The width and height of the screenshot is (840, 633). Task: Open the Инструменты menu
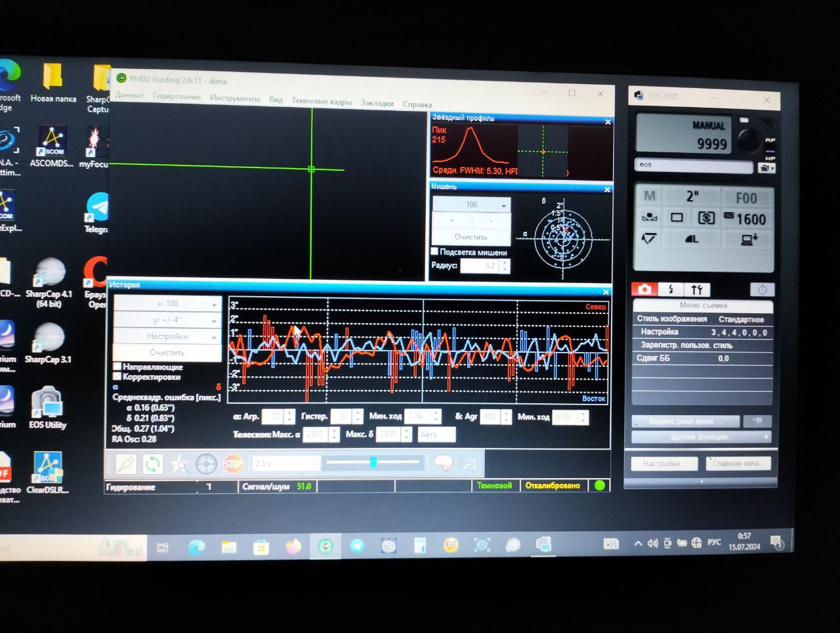[235, 98]
